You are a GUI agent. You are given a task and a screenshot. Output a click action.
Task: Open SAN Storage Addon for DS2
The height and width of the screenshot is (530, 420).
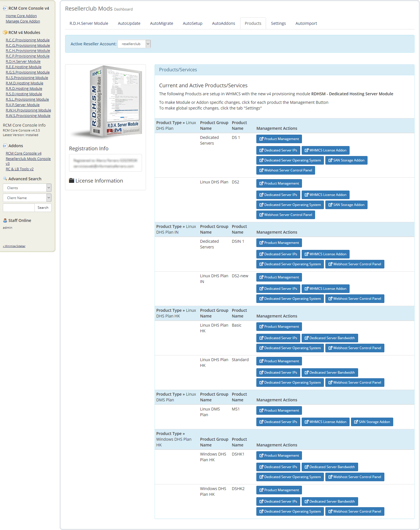point(346,205)
